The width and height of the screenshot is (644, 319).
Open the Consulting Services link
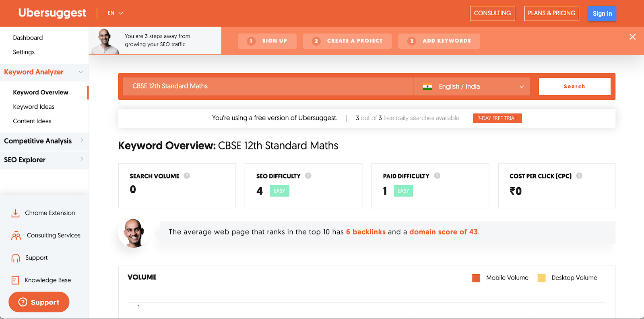coord(54,236)
